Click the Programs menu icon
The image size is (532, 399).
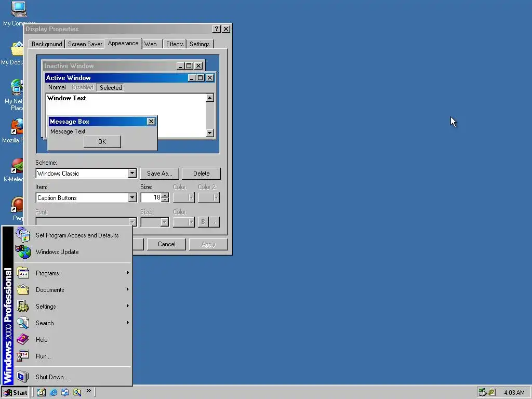(23, 273)
